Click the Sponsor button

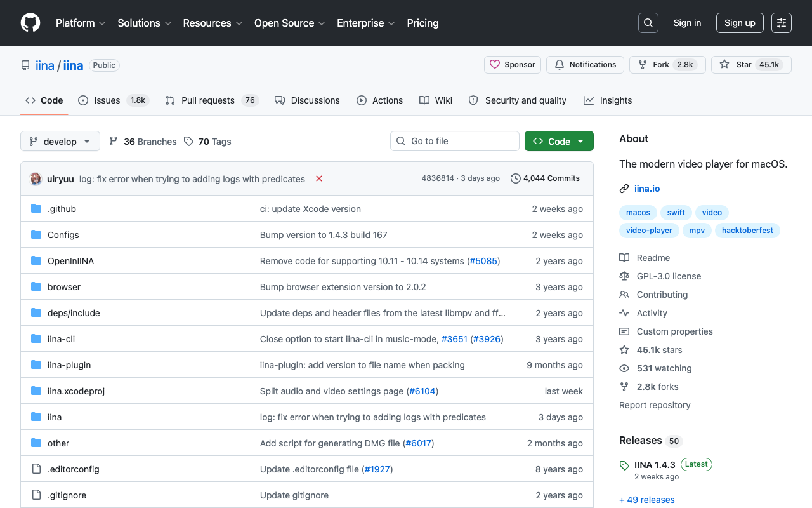tap(513, 65)
